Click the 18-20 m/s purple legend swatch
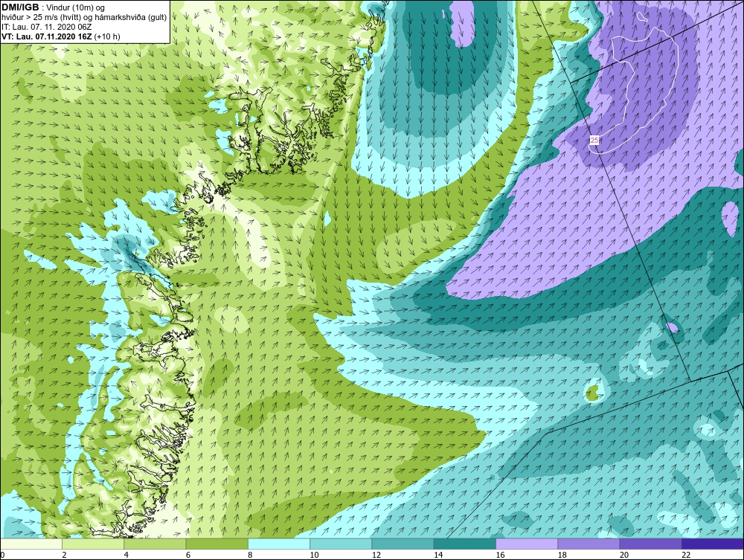Screen dimensions: 744x560 [x=589, y=544]
